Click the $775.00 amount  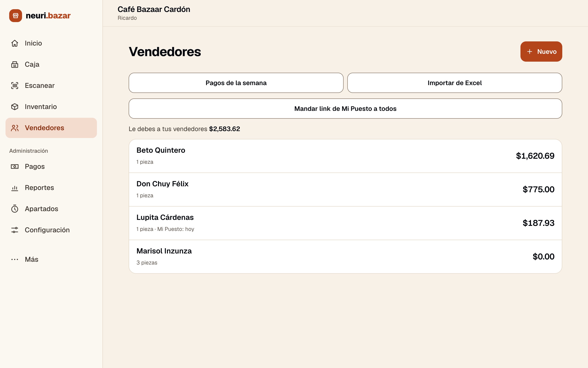(x=538, y=189)
